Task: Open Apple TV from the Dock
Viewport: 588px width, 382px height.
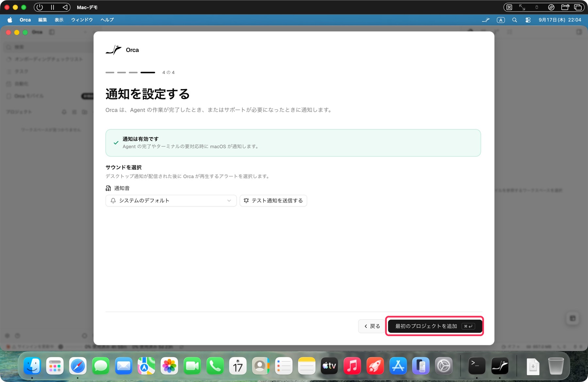Action: (x=329, y=366)
